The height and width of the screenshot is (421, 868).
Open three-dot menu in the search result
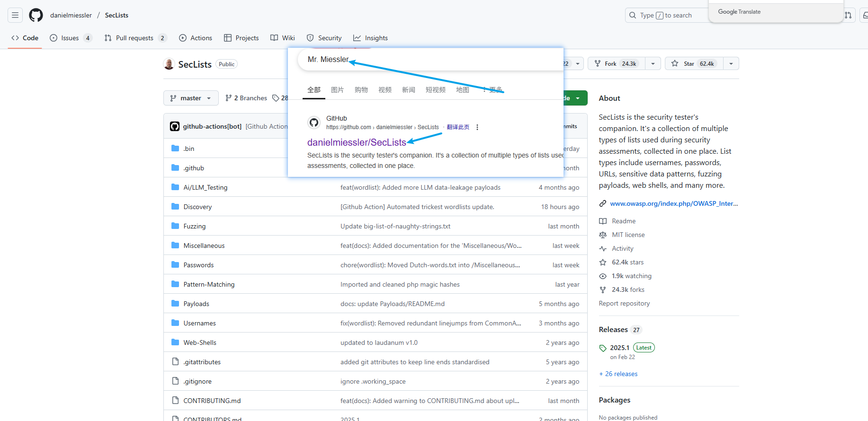pos(477,127)
